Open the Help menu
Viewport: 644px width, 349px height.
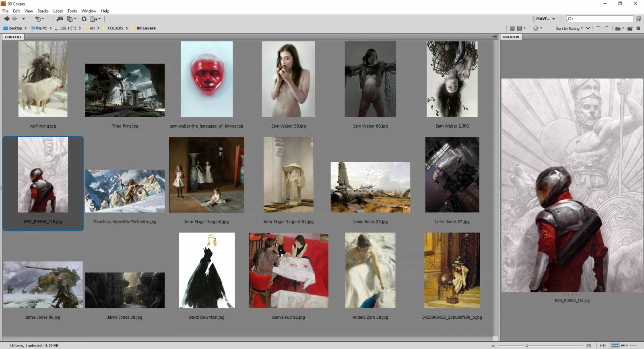(105, 11)
